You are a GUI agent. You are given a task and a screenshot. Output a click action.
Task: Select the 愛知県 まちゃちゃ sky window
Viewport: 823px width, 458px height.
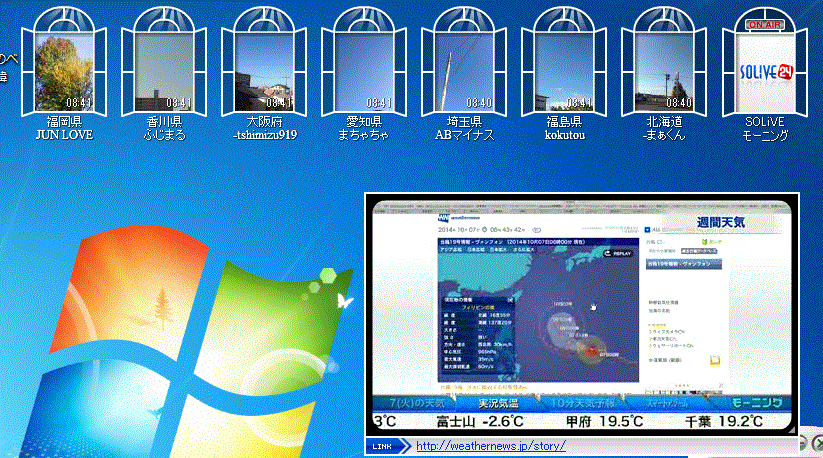[364, 71]
